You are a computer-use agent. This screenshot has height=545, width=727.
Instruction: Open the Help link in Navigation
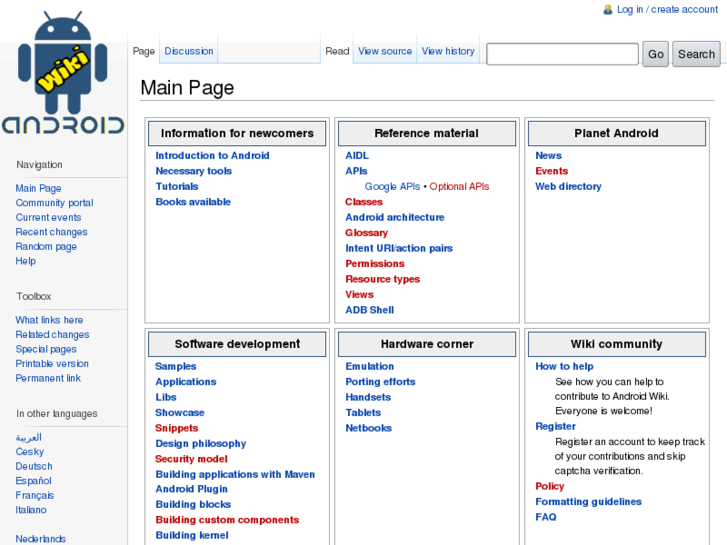26,261
